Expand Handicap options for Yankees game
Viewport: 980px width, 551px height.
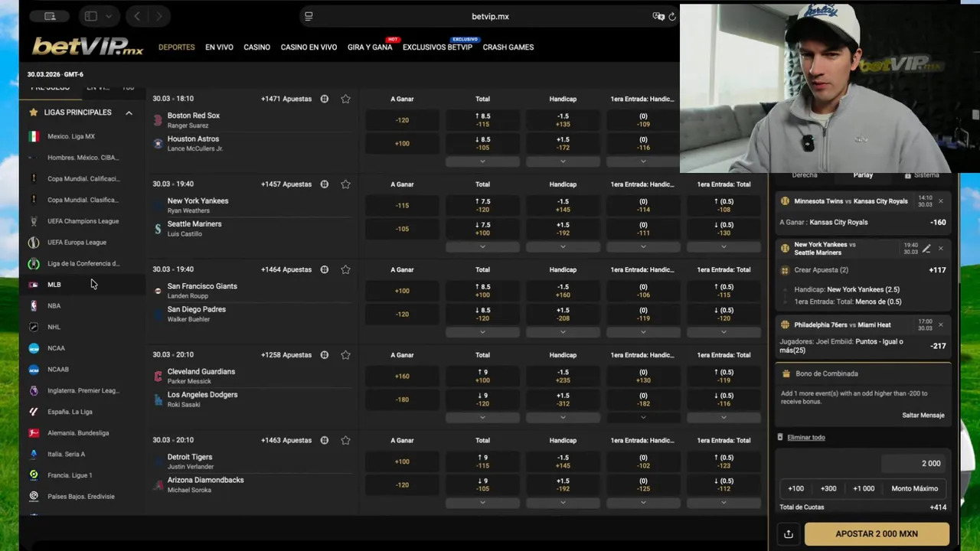coord(563,246)
